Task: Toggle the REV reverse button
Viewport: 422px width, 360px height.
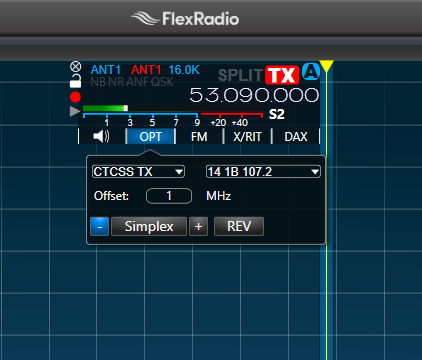Action: pos(239,227)
